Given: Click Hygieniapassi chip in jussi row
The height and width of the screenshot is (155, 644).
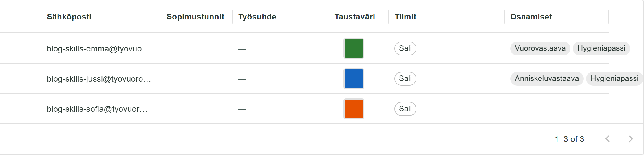Looking at the screenshot, I should click(614, 79).
